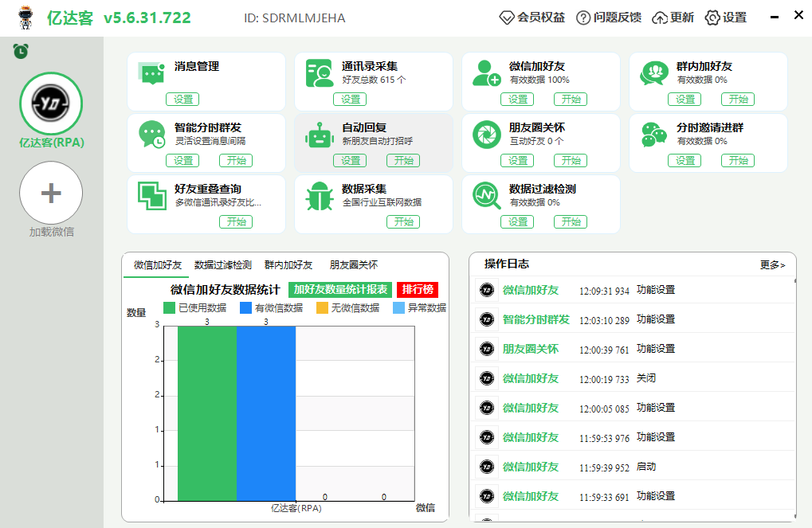Open 设置 for 消息管理
Viewport: 812px width, 528px height.
(x=182, y=100)
